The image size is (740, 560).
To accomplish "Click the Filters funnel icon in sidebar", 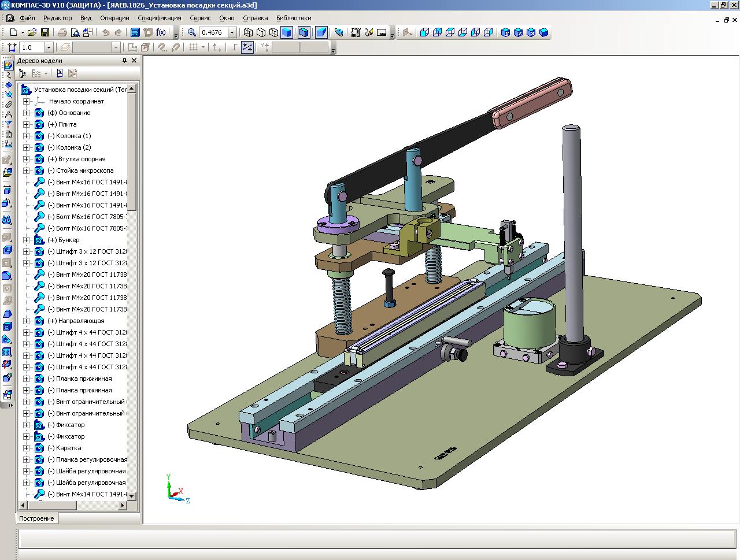I will (8, 124).
